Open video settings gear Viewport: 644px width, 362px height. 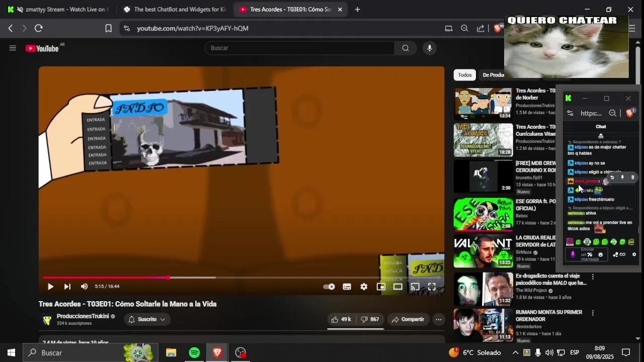click(x=364, y=287)
